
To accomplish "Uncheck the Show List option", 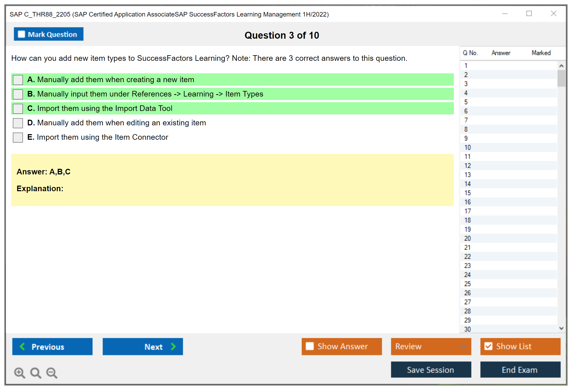I will coord(488,346).
